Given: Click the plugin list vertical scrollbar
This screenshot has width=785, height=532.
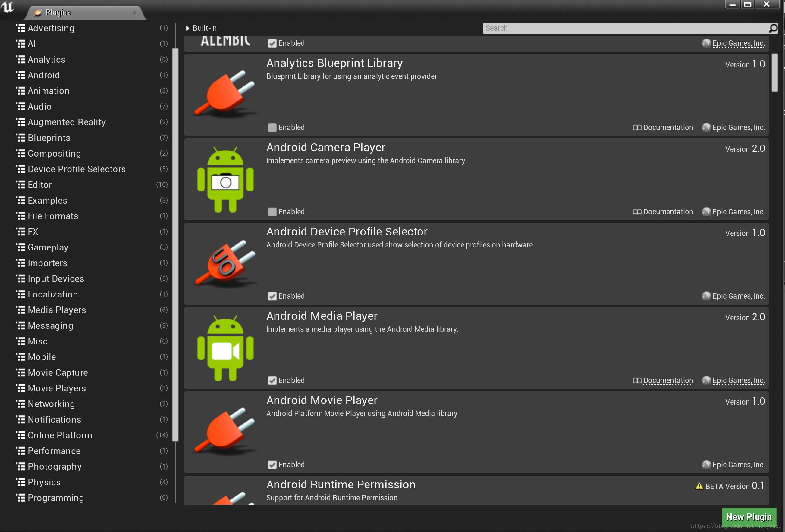Looking at the screenshot, I should coord(774,73).
